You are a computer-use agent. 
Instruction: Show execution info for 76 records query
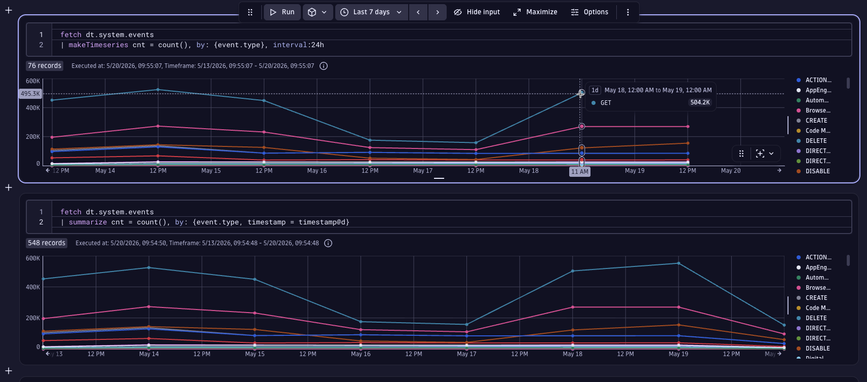324,66
